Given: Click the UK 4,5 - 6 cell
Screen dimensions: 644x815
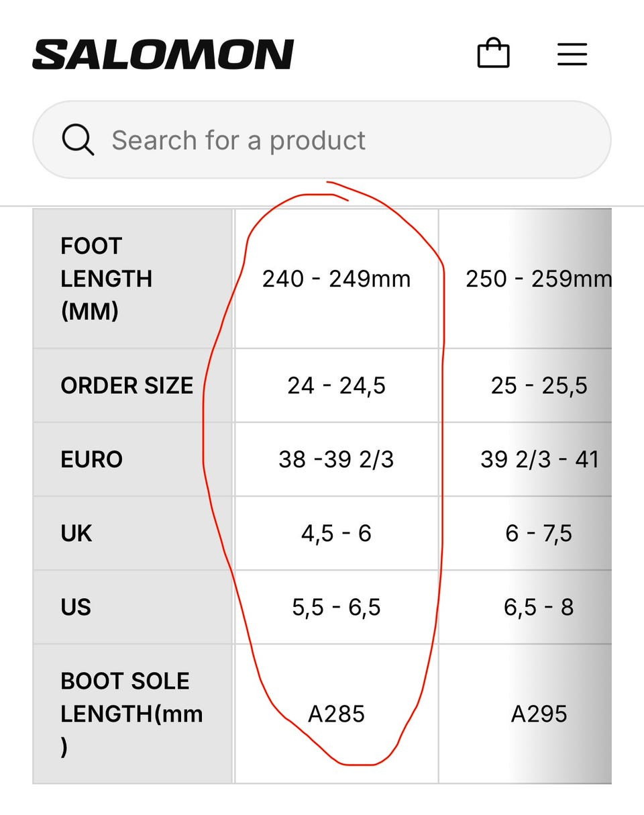Looking at the screenshot, I should 336,533.
